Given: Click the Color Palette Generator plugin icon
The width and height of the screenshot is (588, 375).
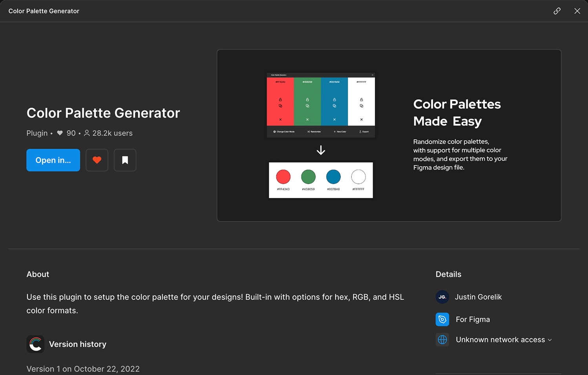Looking at the screenshot, I should tap(35, 344).
